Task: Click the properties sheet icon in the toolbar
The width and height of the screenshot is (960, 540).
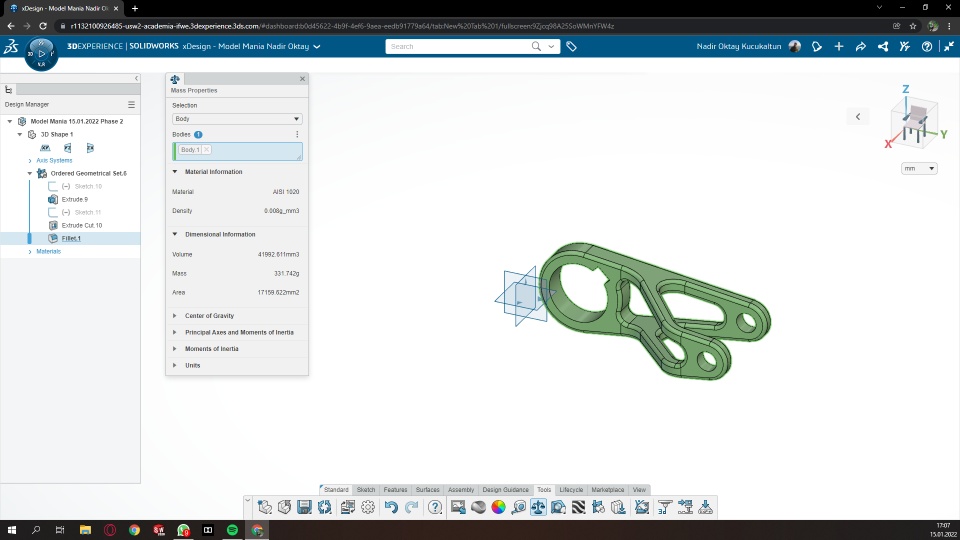Action: coord(348,507)
